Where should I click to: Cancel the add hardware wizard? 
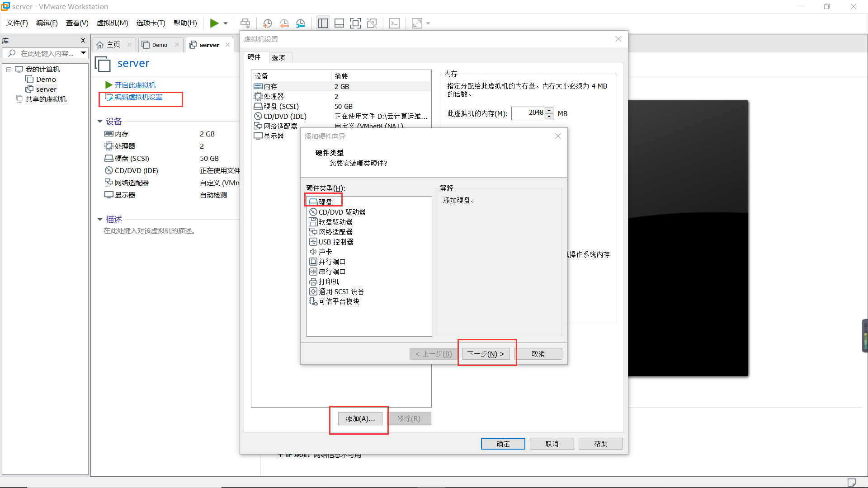[538, 354]
